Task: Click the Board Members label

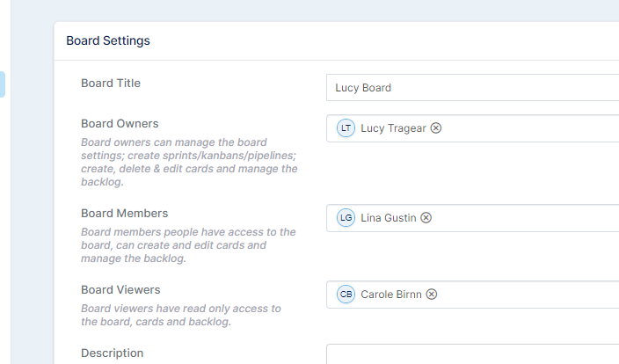Action: point(124,213)
